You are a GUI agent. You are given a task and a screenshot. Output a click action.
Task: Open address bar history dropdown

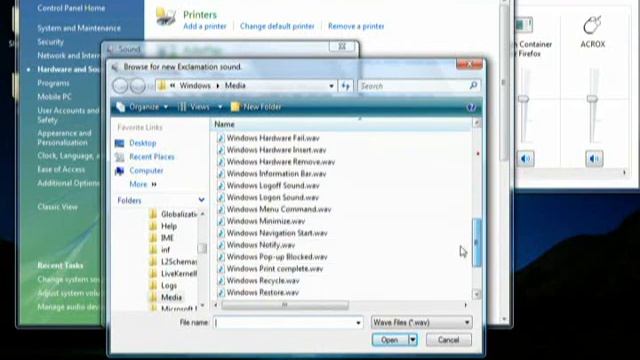click(331, 86)
